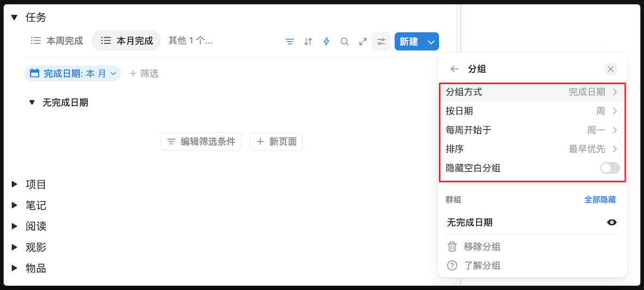
Task: Collapse the 无完成日期 group triangle
Action: (32, 102)
